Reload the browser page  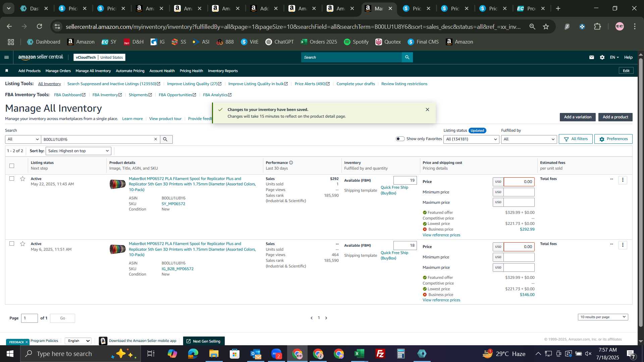pos(40,26)
